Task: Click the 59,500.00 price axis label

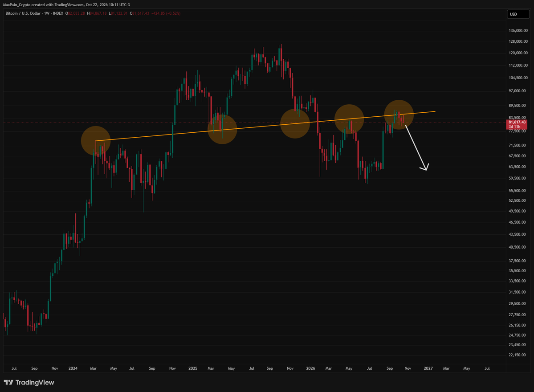Action: click(518, 178)
